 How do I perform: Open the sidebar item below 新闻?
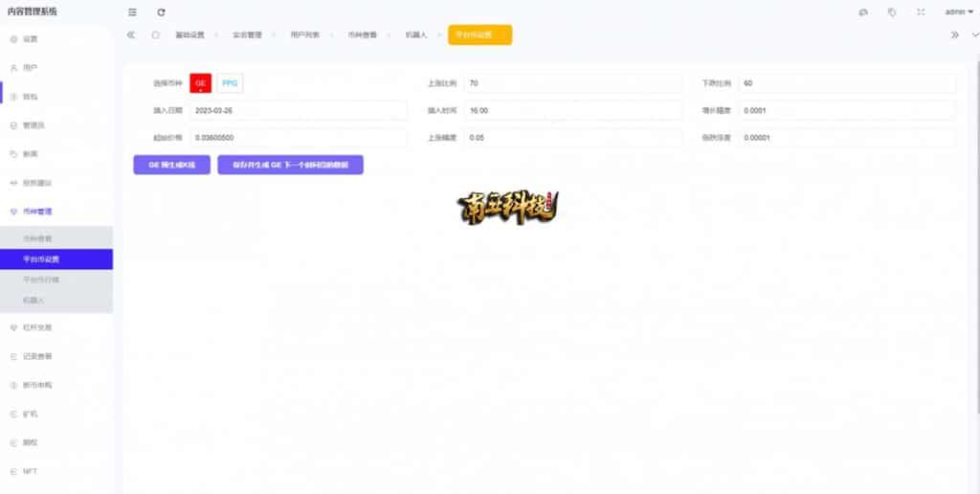tap(56, 183)
